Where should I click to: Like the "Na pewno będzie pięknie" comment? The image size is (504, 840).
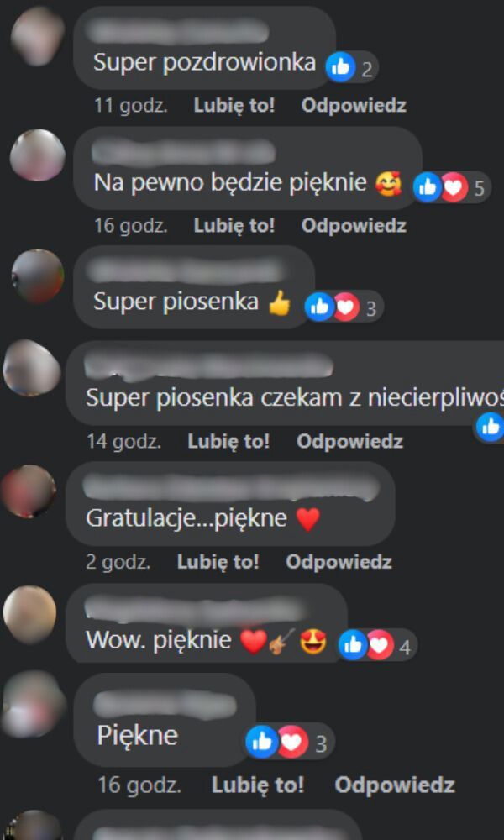[x=234, y=225]
